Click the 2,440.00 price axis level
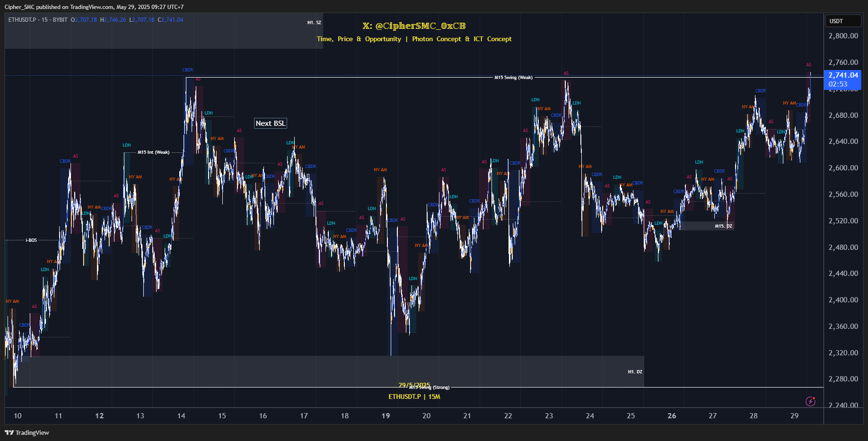868x441 pixels. (843, 273)
